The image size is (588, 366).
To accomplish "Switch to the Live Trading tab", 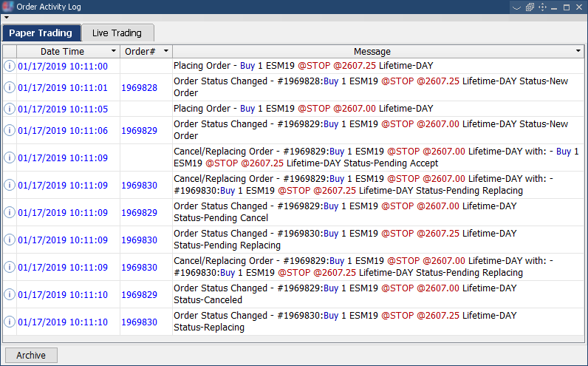I will point(117,33).
